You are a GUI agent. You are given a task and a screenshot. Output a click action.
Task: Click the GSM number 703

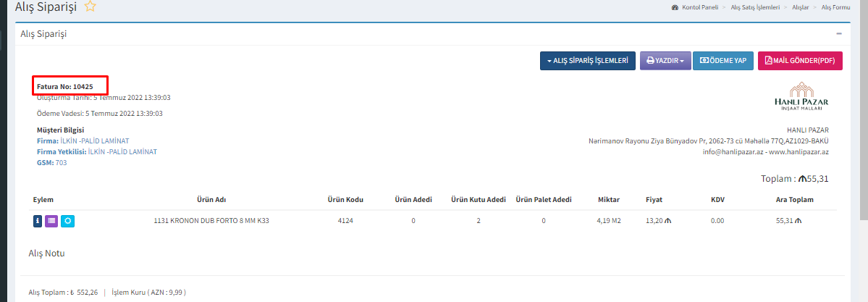pos(61,163)
